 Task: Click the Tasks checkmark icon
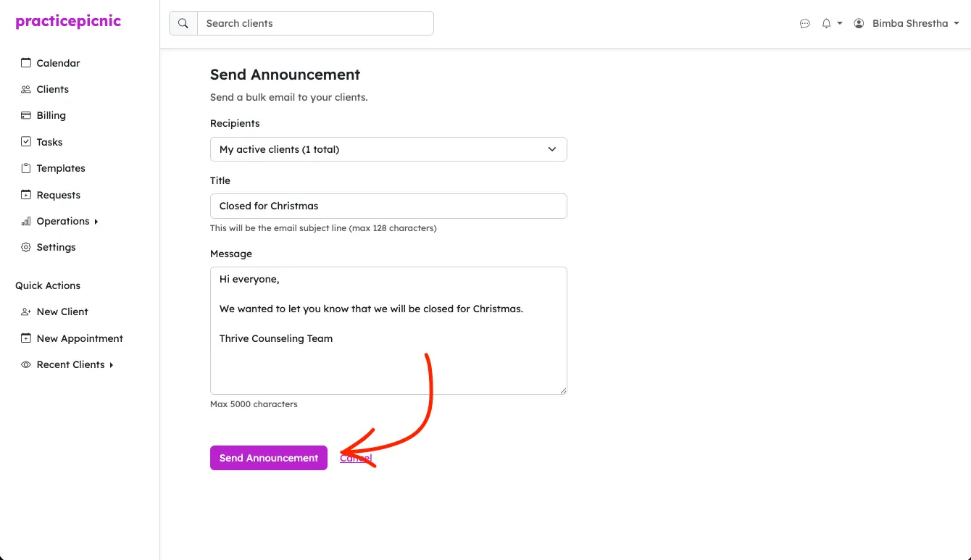(x=26, y=142)
